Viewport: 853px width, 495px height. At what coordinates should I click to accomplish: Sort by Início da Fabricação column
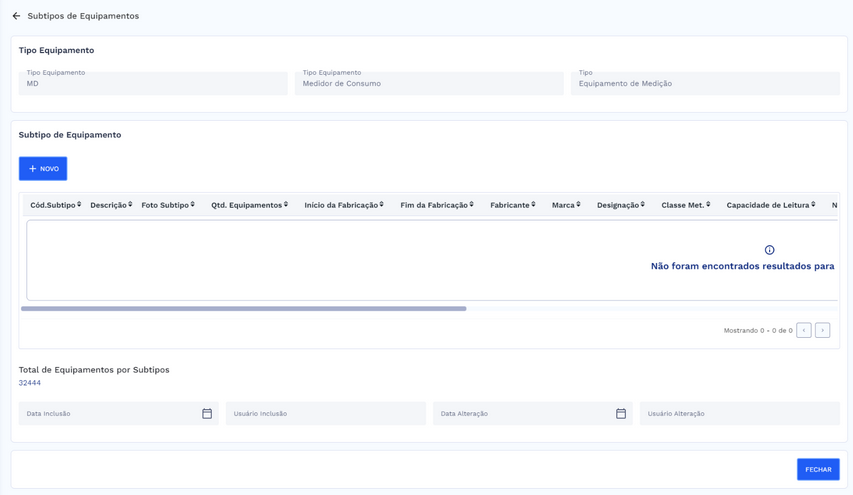tap(344, 205)
